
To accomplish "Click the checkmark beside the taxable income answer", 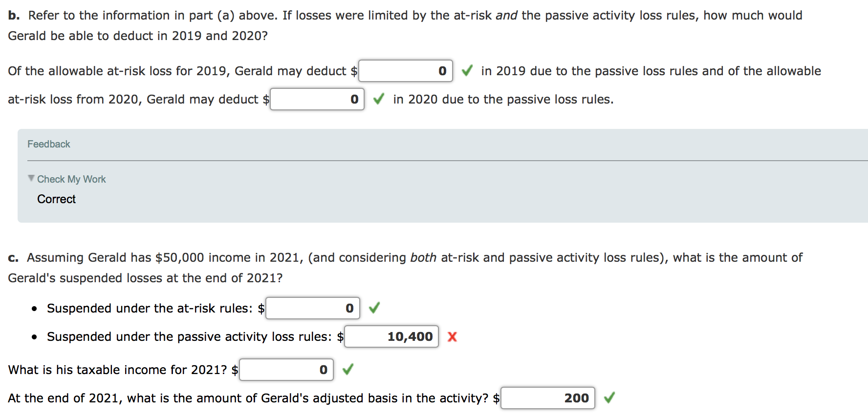I will pyautogui.click(x=348, y=370).
